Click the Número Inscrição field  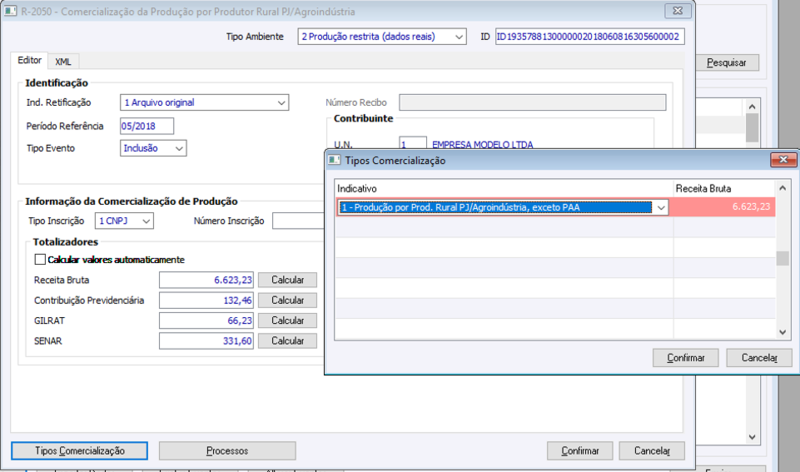298,221
